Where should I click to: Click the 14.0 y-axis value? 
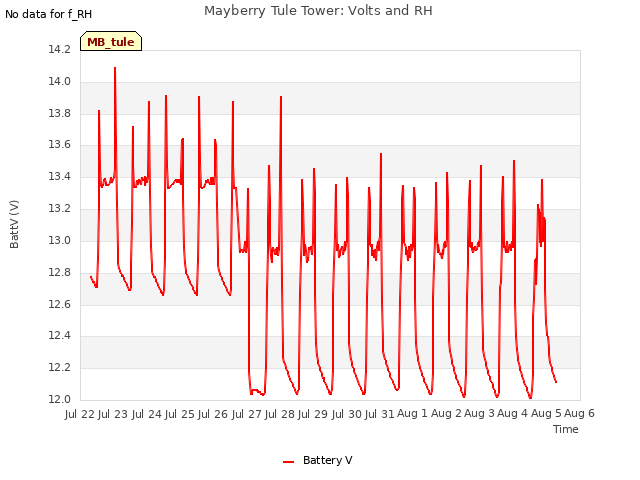tap(60, 82)
